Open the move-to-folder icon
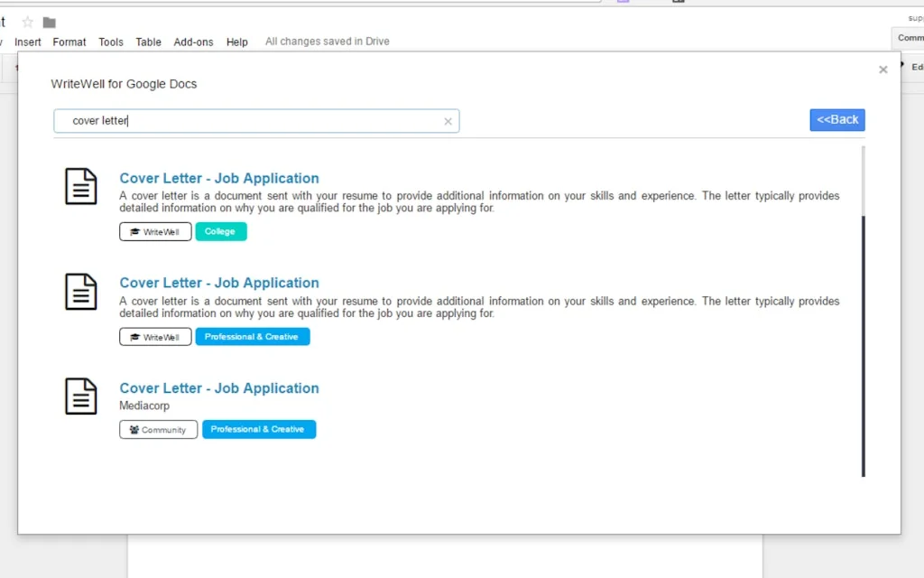 48,22
